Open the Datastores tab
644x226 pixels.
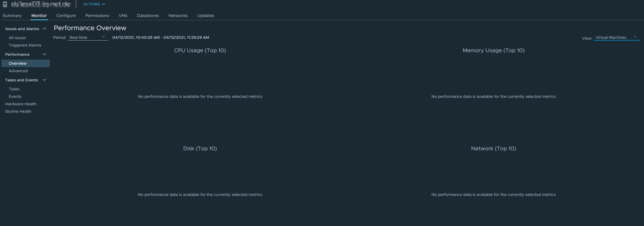pyautogui.click(x=148, y=16)
